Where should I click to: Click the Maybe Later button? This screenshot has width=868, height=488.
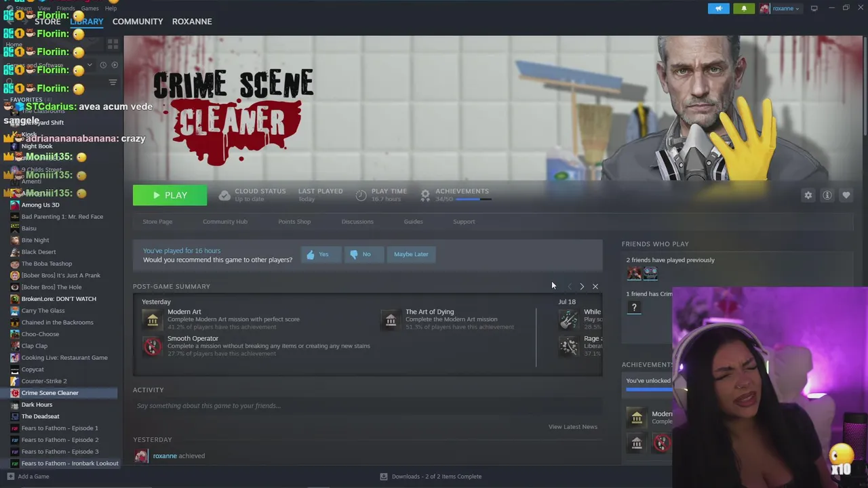click(411, 254)
